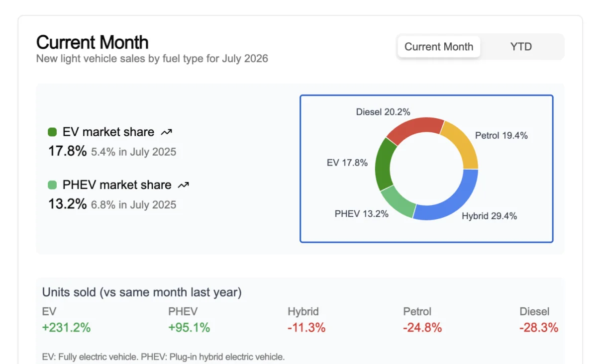Switch to the YTD tab
Viewport: 597px width, 364px height.
[521, 47]
